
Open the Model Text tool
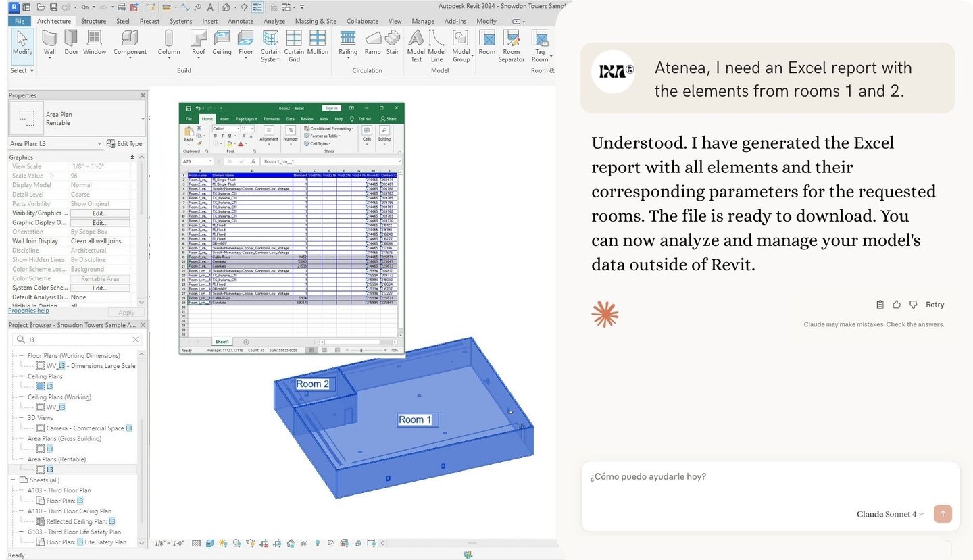click(416, 47)
